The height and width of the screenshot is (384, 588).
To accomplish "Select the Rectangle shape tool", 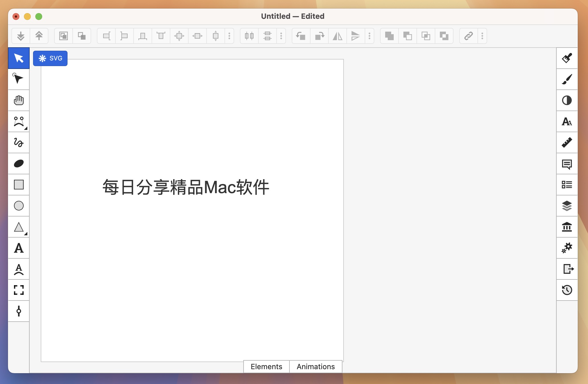I will (19, 185).
